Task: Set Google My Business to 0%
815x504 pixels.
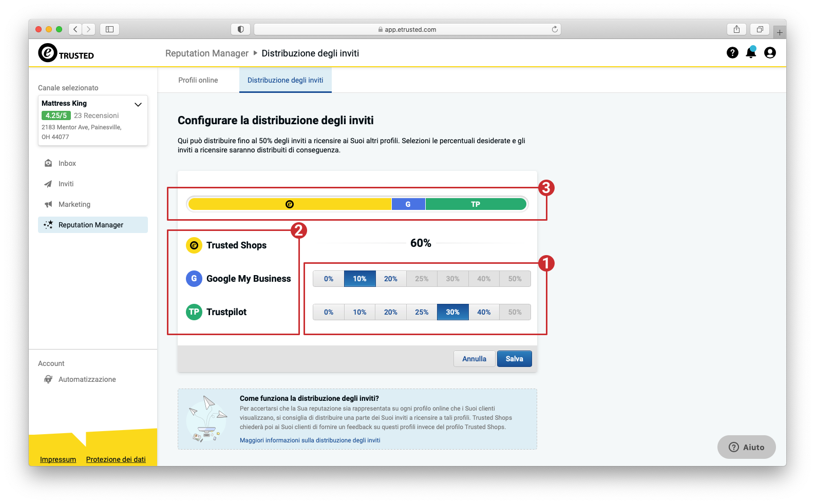Action: tap(329, 279)
